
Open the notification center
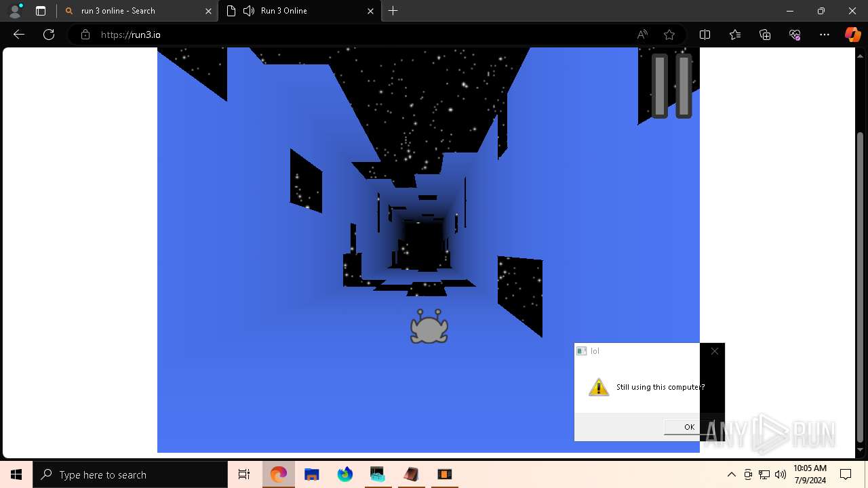(846, 474)
